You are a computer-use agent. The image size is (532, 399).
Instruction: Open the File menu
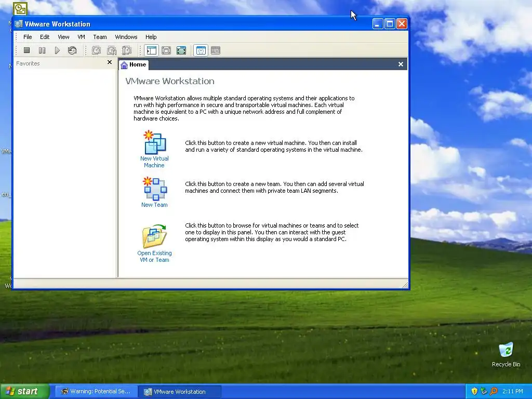click(28, 37)
